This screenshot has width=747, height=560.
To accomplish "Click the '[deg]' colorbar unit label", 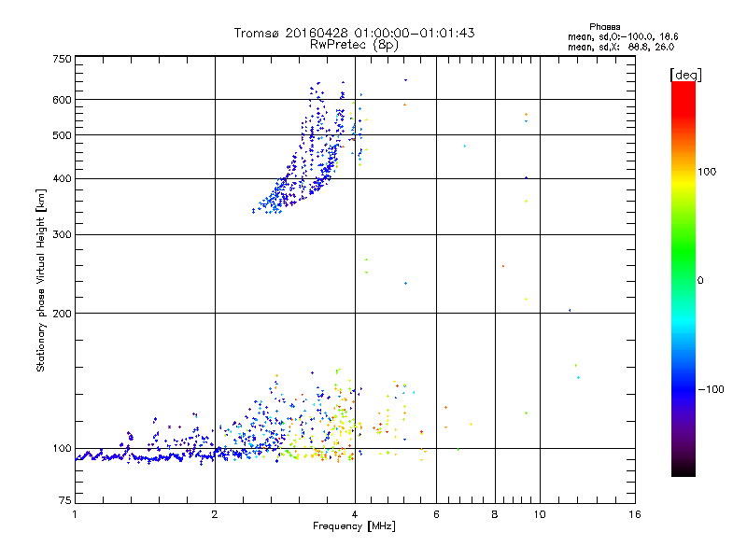I will point(685,75).
